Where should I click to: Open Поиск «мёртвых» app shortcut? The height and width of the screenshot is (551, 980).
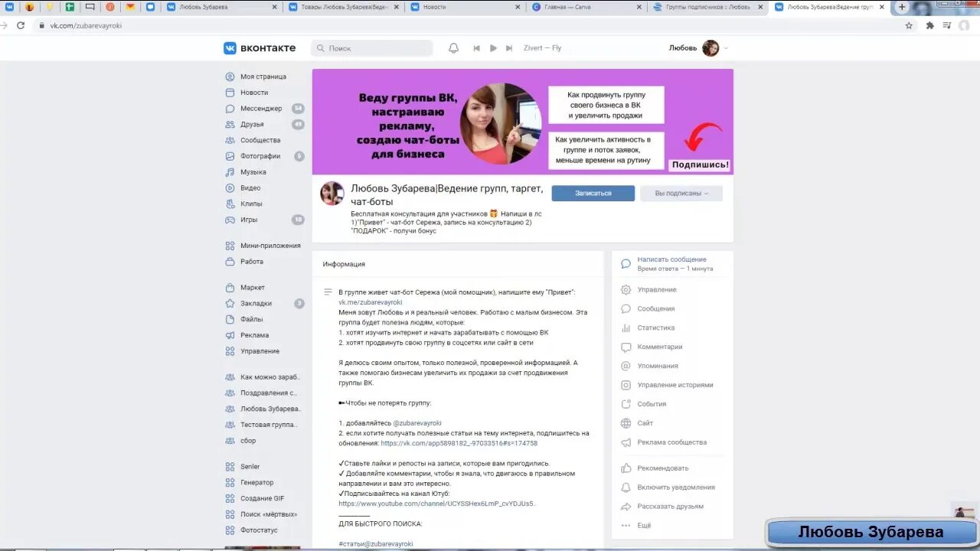(268, 514)
